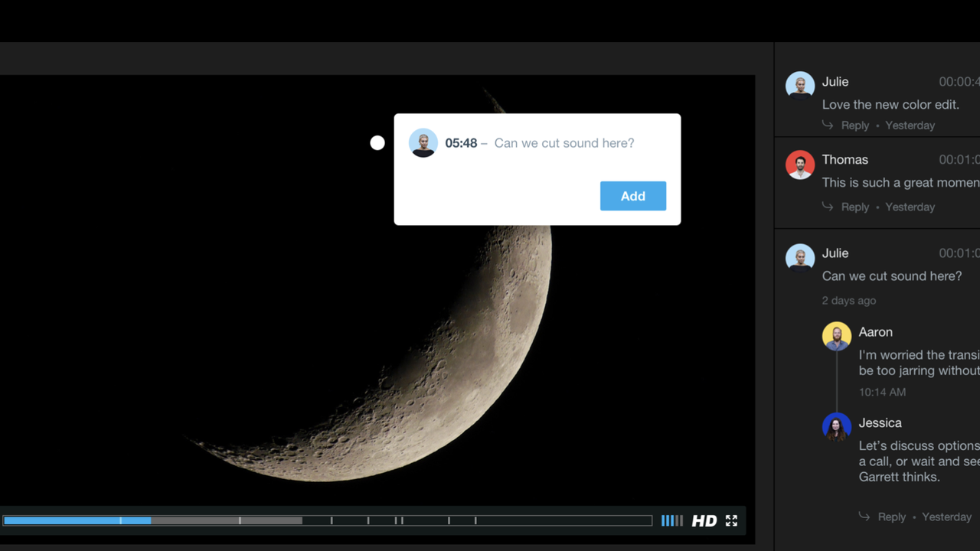Click the first marker in the blue progress section

point(120,520)
